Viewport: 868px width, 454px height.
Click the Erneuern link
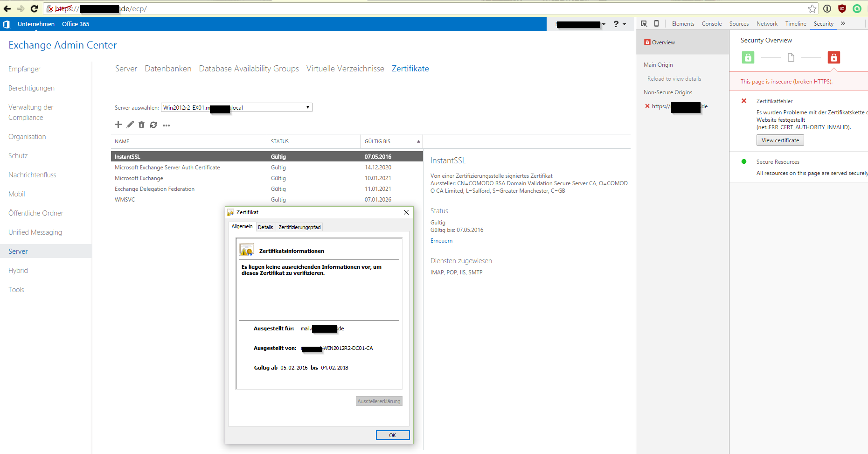441,241
